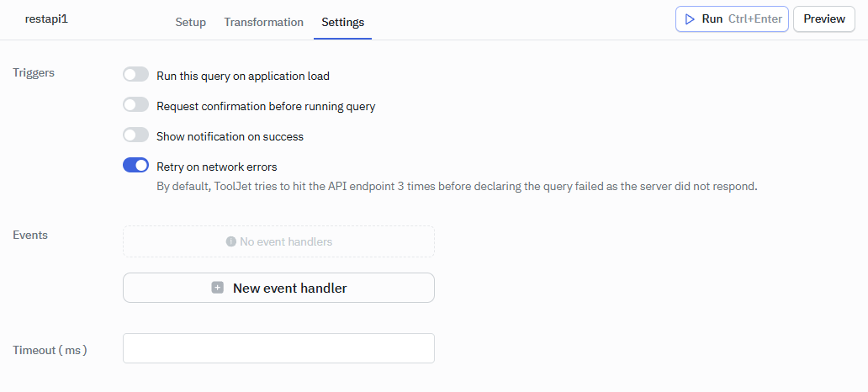Click the plus icon in New event handler
This screenshot has height=392, width=868.
click(218, 288)
